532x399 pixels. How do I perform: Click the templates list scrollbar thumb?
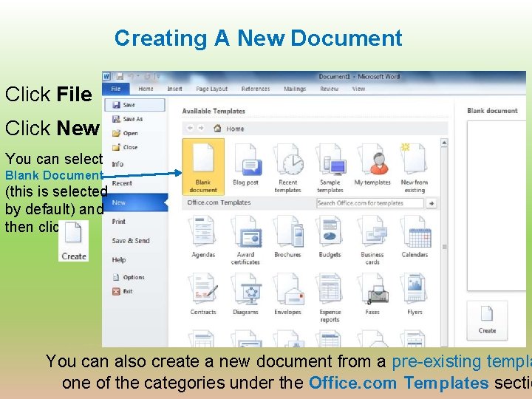coord(444,247)
